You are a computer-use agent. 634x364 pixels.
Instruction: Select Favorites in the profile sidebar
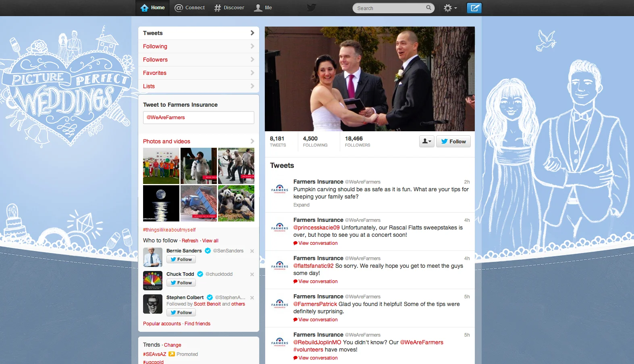click(198, 73)
